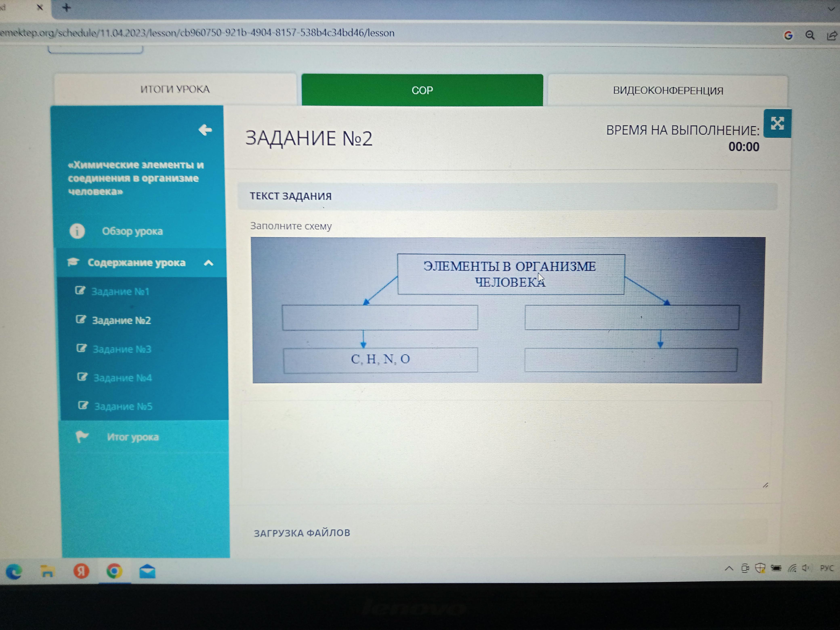Click the info icon beside Обзор урока

tap(77, 231)
